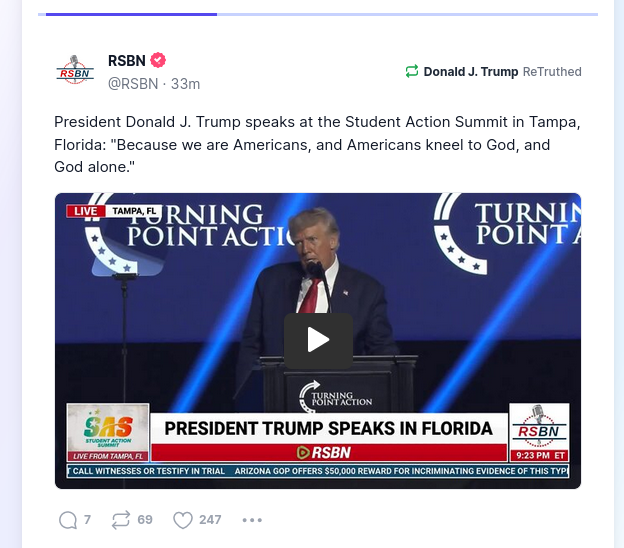This screenshot has height=548, width=624.
Task: Click the 7 replies count
Action: click(x=87, y=520)
